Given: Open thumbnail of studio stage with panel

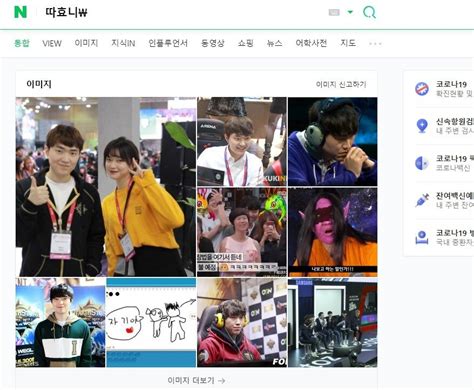Looking at the screenshot, I should [x=333, y=323].
